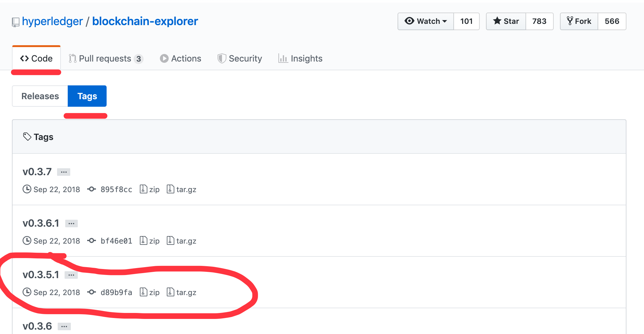Select the blue Tags button
Viewport: 644px width, 334px height.
87,96
